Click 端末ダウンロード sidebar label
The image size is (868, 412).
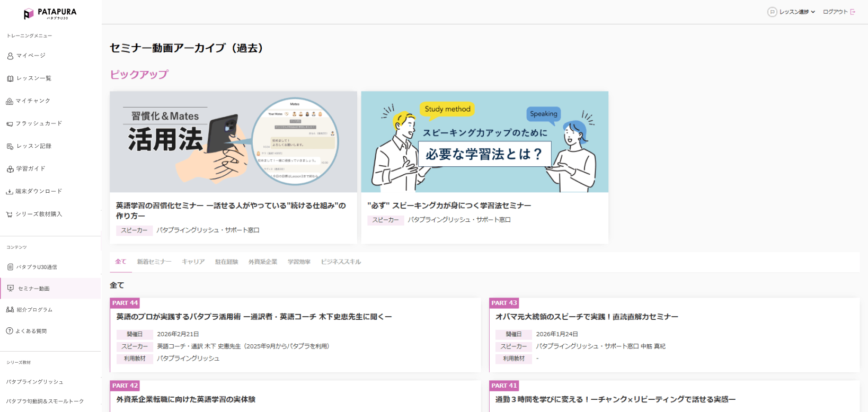pos(39,192)
